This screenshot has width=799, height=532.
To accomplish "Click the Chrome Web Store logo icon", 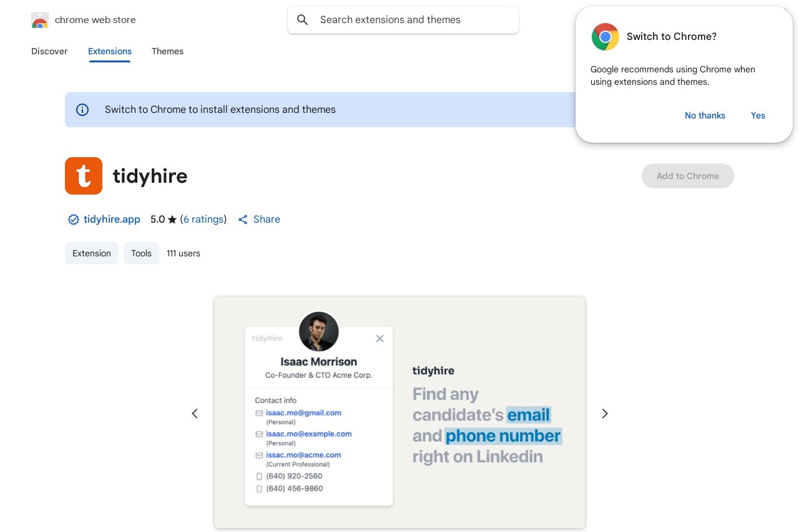I will pos(40,20).
